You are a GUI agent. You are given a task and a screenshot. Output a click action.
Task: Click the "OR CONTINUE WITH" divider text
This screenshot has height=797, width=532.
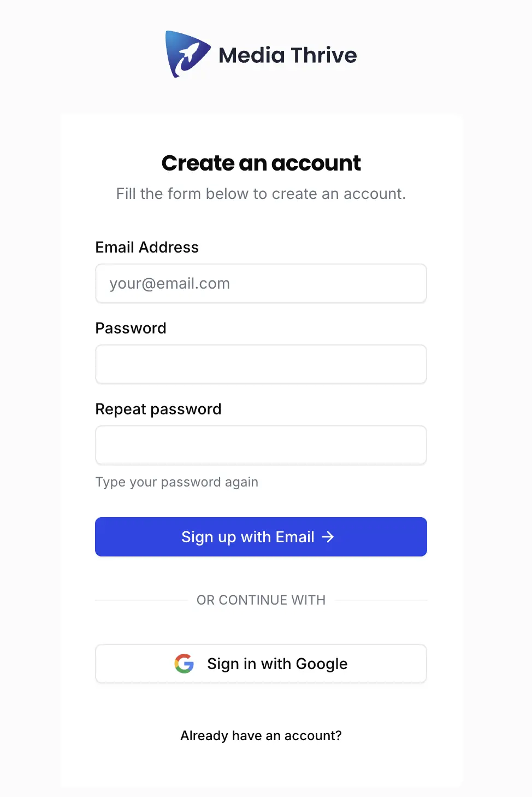261,600
